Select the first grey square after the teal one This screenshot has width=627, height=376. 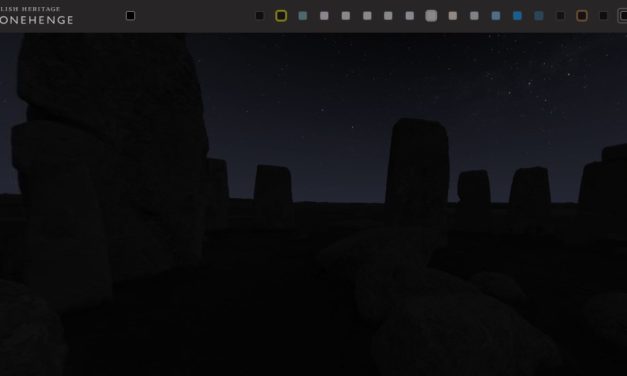pyautogui.click(x=324, y=16)
